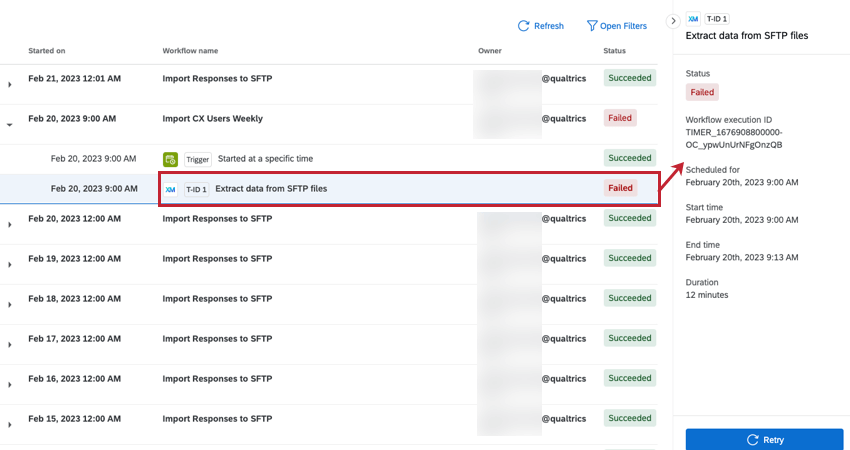Click the Open Filters funnel icon
850x450 pixels.
tap(592, 26)
